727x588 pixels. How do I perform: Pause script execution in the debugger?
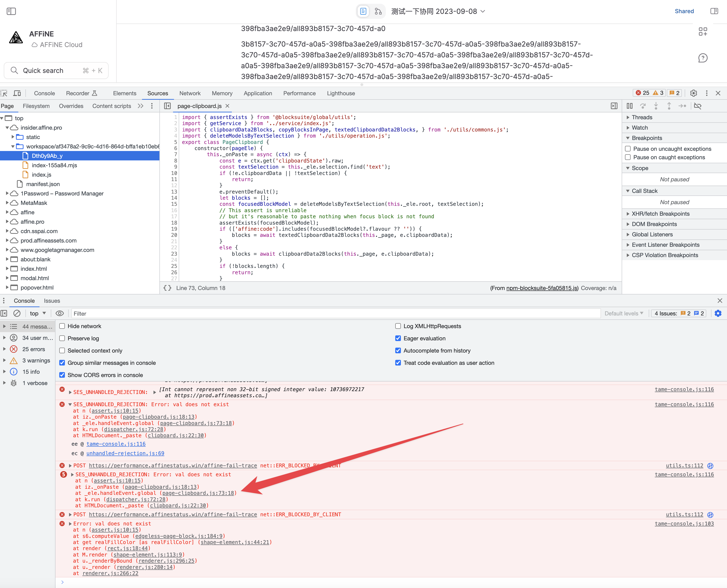click(x=630, y=106)
